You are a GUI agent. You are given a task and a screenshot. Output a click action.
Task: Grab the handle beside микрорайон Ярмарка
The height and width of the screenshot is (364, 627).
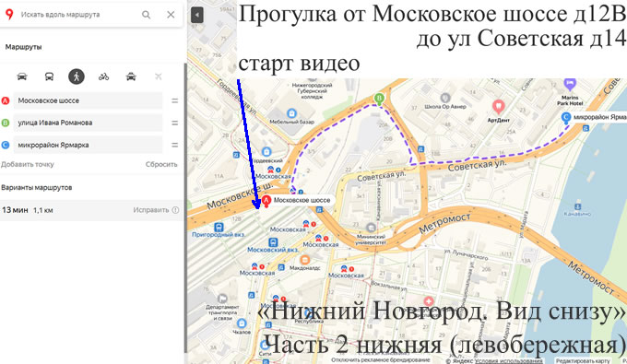point(175,145)
